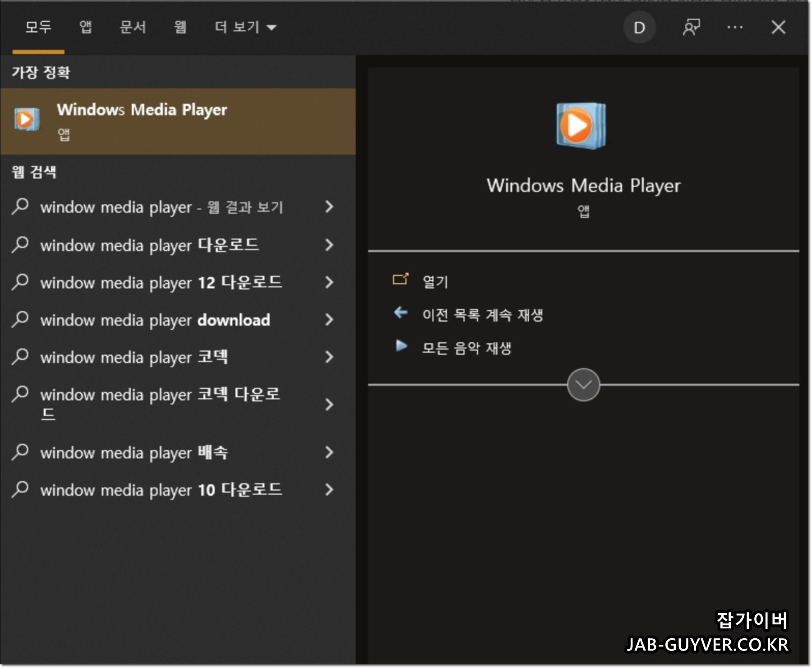Expand arrow for 'window media player 코덱' row
This screenshot has height=668, width=812.
point(329,357)
